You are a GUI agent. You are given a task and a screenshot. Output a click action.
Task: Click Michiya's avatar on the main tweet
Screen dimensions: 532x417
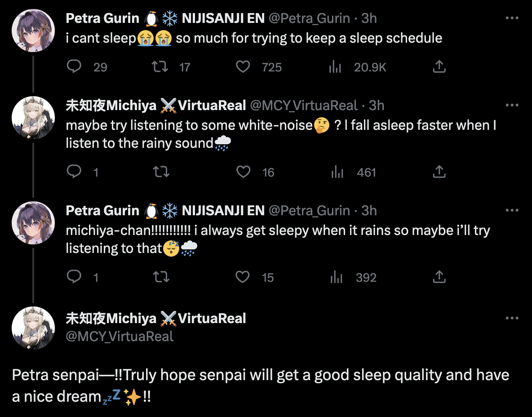coord(33,328)
